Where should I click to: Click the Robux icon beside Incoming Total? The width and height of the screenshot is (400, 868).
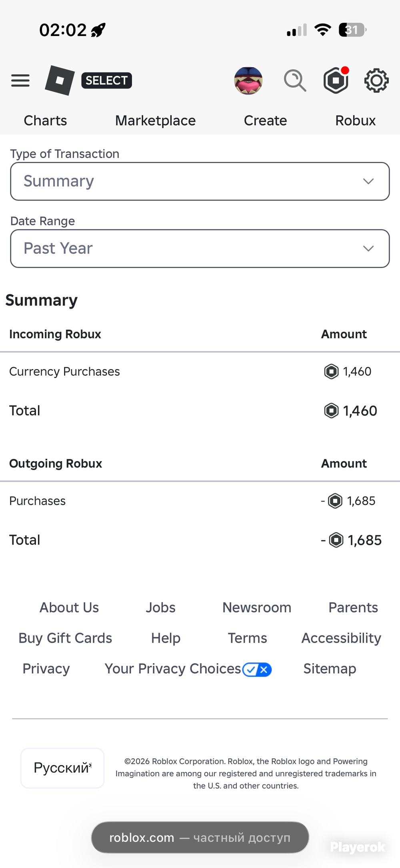[x=331, y=411]
